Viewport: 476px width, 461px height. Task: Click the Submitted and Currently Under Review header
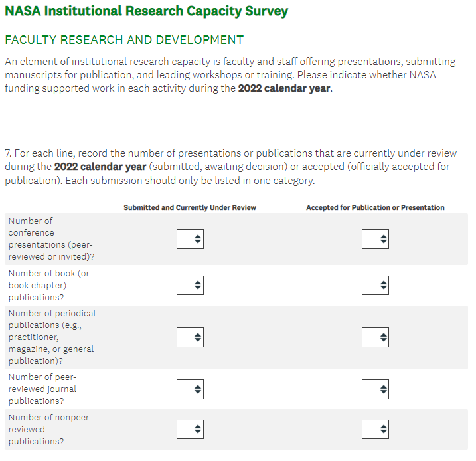pyautogui.click(x=190, y=207)
